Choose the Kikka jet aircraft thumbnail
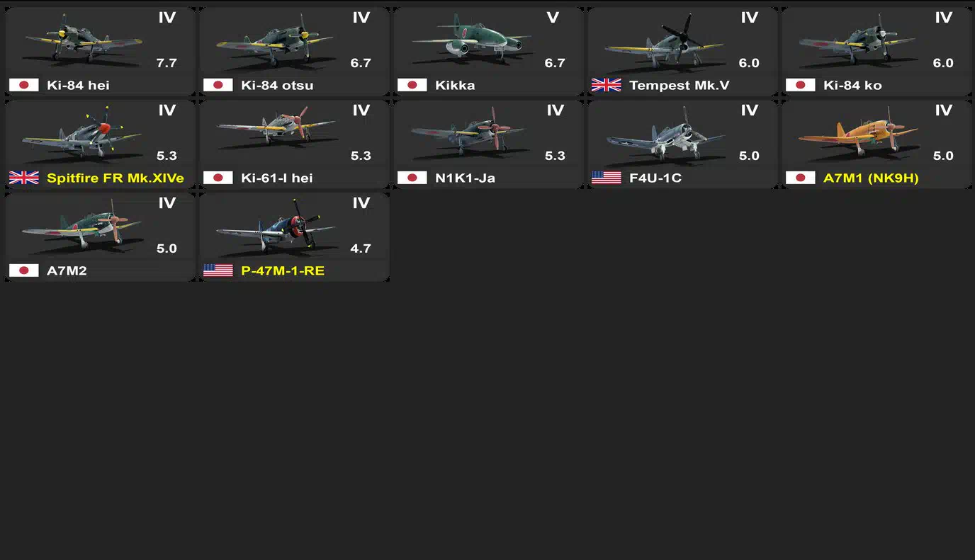The image size is (975, 560). 471,40
